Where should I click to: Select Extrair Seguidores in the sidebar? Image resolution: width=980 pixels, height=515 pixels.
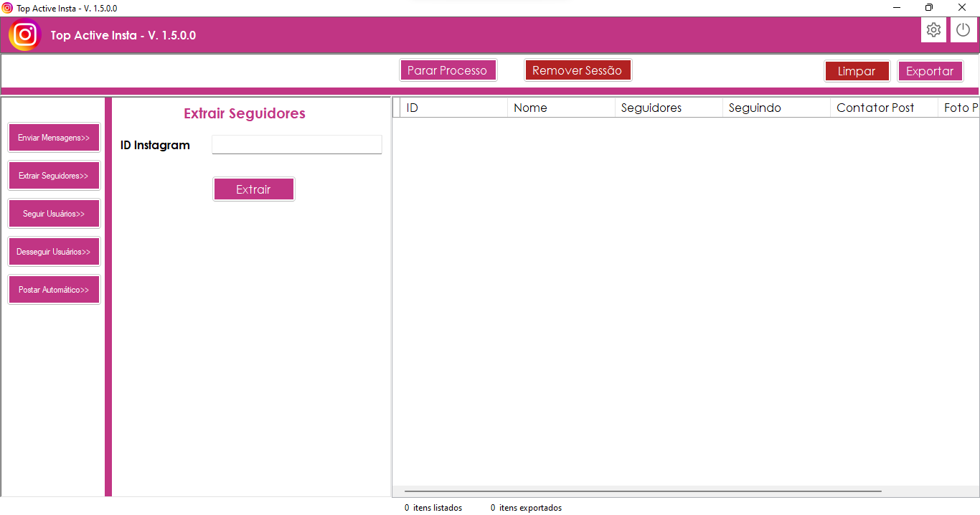54,176
